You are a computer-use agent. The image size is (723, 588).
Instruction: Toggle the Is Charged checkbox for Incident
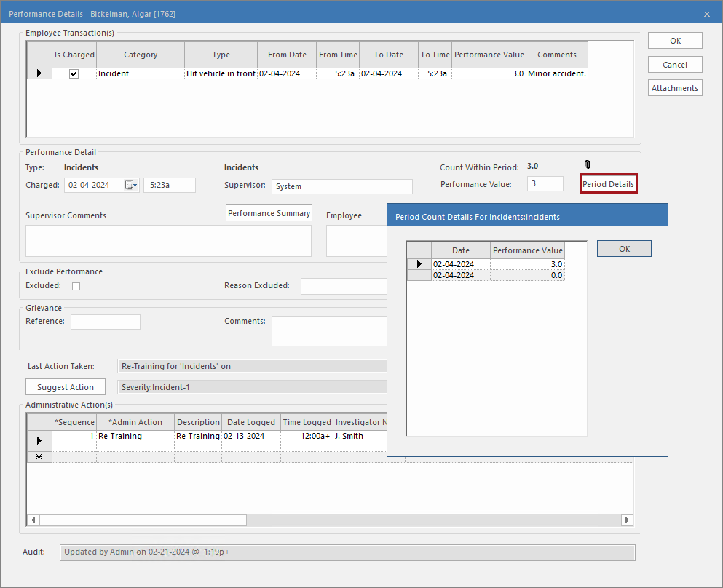[x=74, y=73]
